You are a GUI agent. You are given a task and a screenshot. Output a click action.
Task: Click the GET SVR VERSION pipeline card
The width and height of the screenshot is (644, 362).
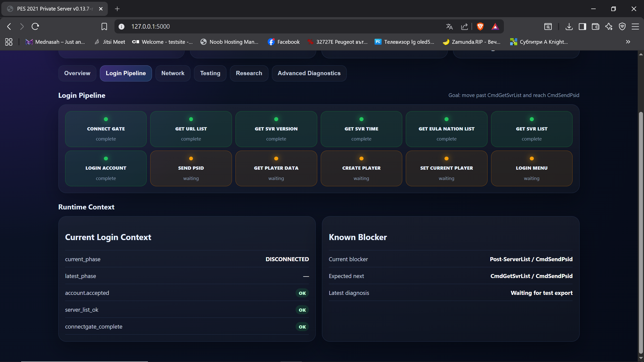point(276,129)
